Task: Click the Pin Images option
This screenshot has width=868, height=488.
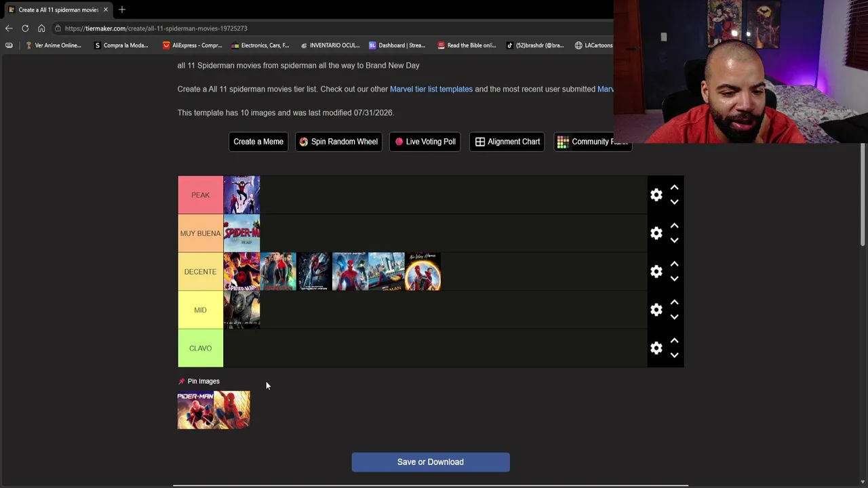Action: [199, 382]
